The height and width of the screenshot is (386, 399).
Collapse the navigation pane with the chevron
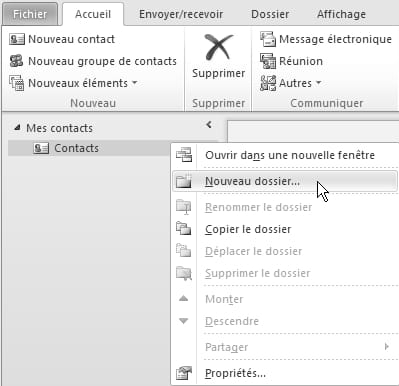click(209, 125)
